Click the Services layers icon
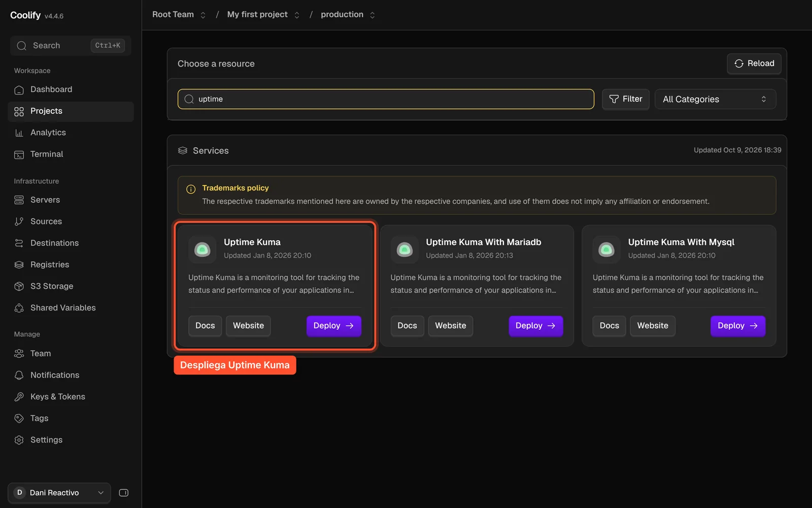812x508 pixels. click(183, 151)
